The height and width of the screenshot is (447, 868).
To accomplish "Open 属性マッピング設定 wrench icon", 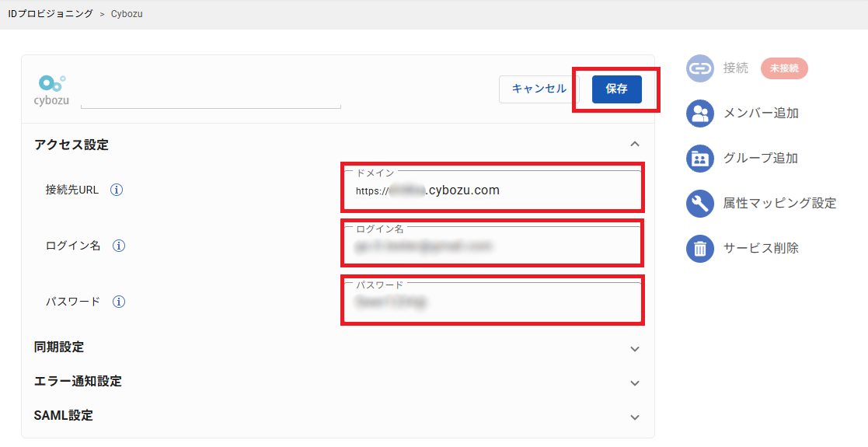I will pyautogui.click(x=699, y=203).
